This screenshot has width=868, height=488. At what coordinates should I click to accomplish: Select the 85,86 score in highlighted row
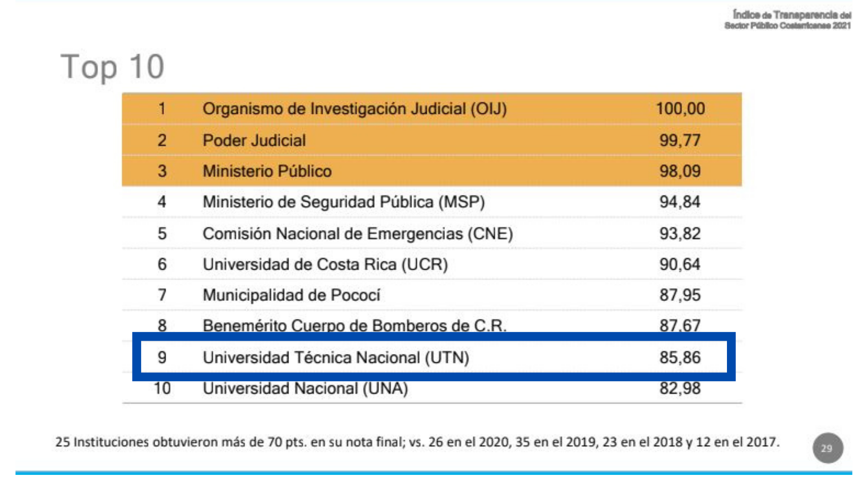680,357
